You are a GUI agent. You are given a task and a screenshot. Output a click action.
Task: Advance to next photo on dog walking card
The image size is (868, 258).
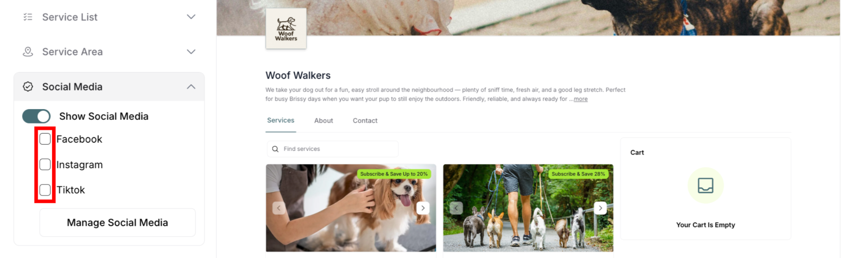point(600,208)
